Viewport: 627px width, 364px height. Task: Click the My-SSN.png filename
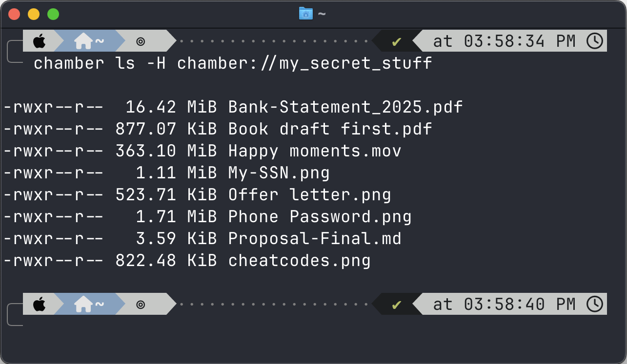[x=279, y=172]
